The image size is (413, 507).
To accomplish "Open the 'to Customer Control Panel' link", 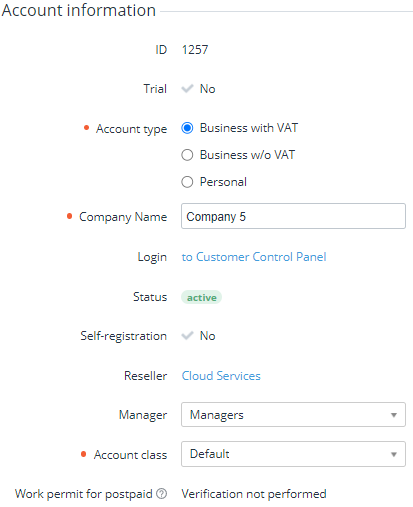I will click(254, 257).
